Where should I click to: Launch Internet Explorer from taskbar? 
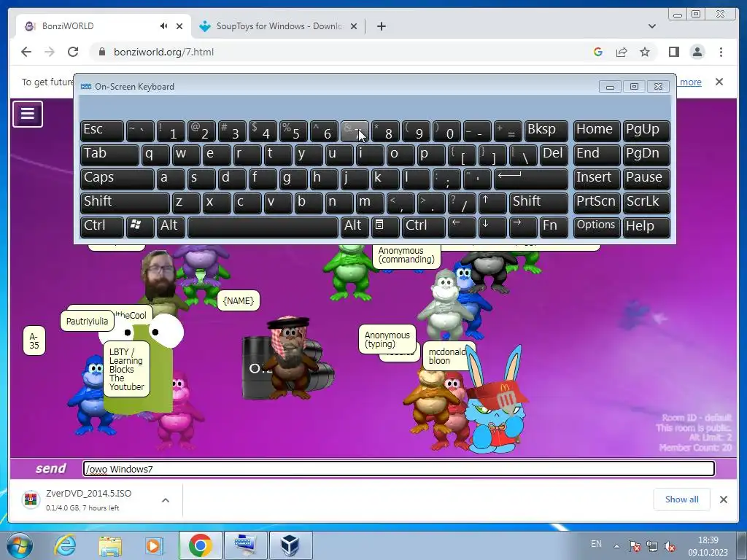point(64,545)
